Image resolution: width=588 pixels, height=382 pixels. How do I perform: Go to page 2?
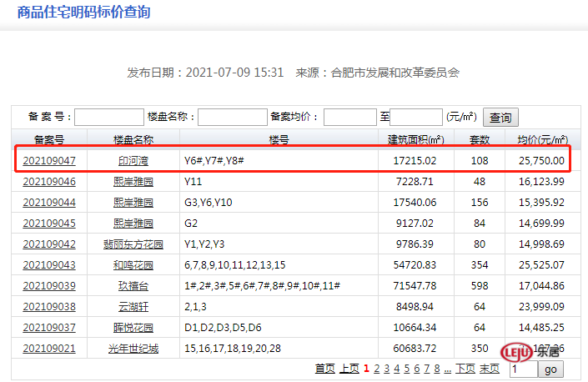coord(376,369)
